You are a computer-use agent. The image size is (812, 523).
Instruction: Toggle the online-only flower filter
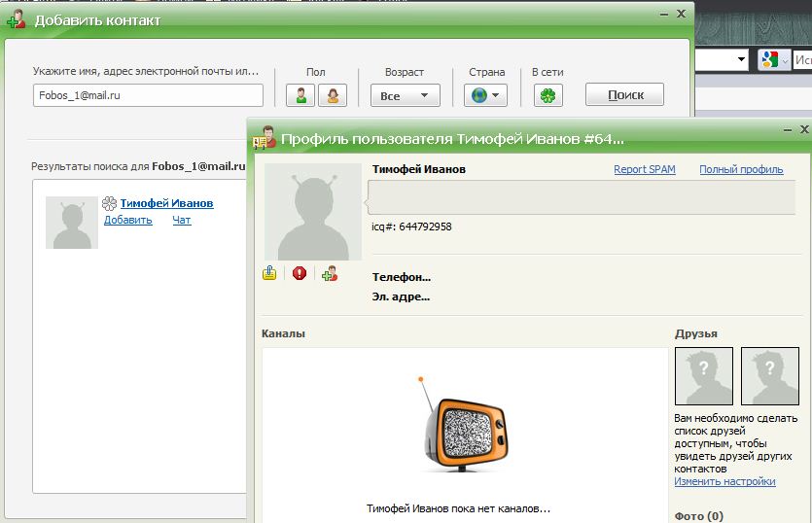[x=547, y=95]
